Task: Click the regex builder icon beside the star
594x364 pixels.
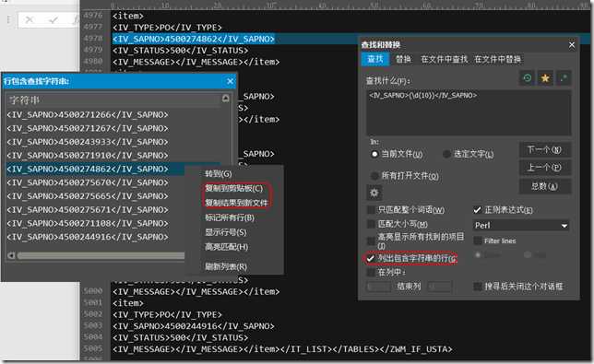Action: click(x=564, y=78)
